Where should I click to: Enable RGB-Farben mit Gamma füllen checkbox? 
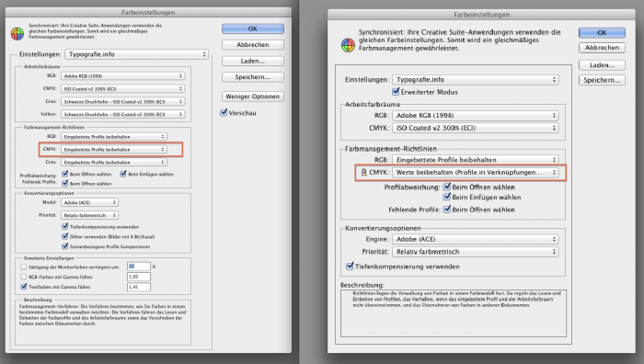[x=23, y=277]
